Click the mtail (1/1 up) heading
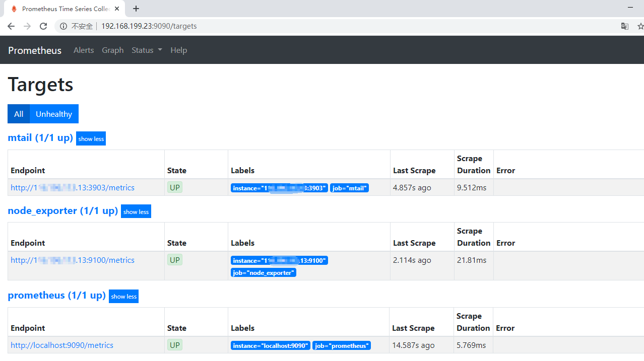This screenshot has width=644, height=361. tap(40, 137)
